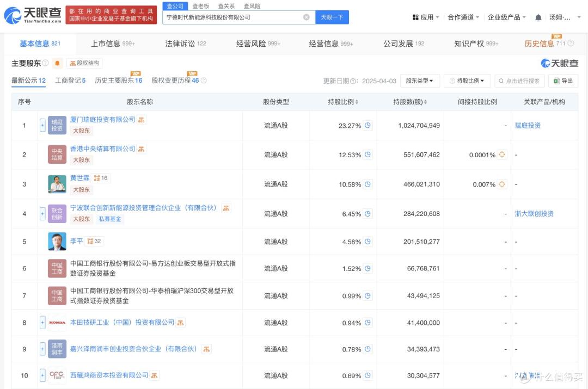
Task: View holding history icon beside 0.69%
Action: [x=368, y=375]
